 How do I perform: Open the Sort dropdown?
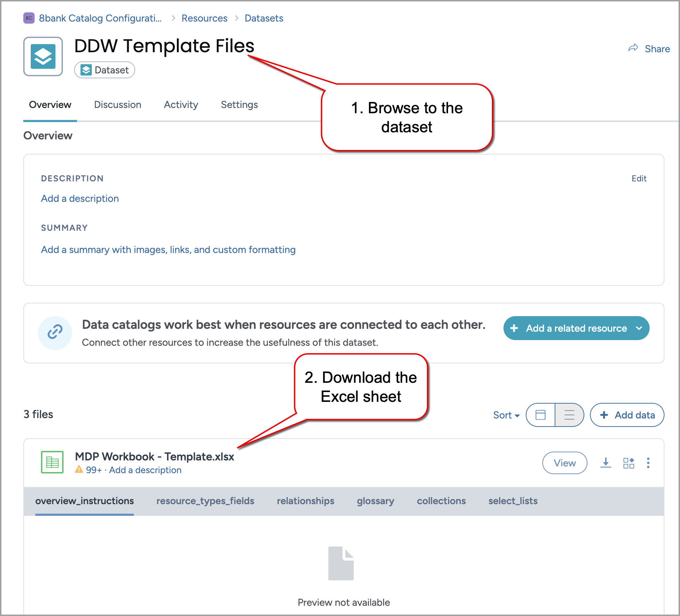pos(506,415)
